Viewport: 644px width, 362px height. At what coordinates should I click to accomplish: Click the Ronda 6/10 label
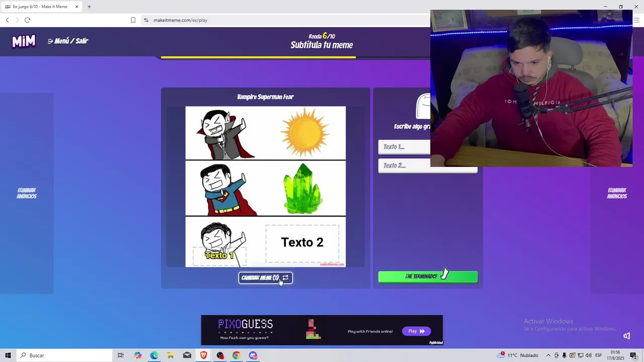[x=322, y=36]
